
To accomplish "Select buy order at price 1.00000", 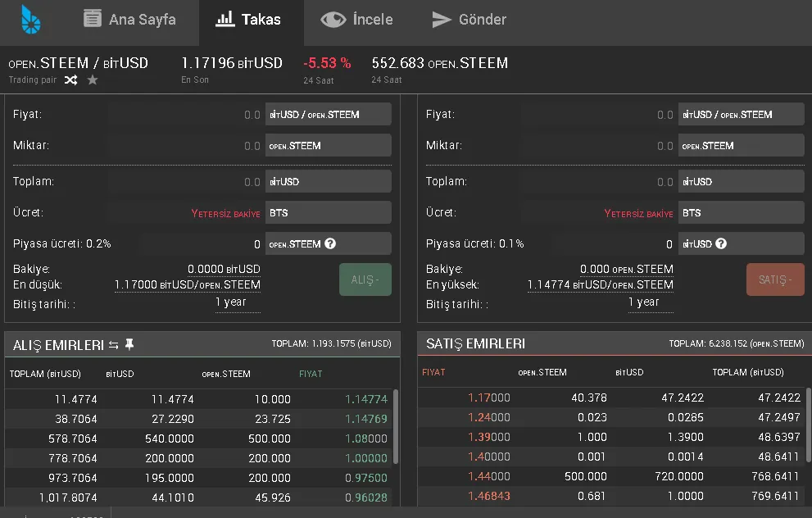I will (199, 458).
